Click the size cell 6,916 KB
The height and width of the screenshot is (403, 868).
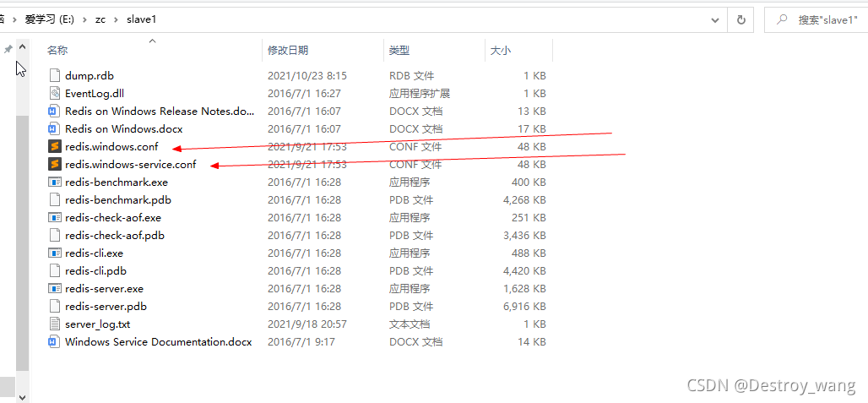tap(525, 306)
